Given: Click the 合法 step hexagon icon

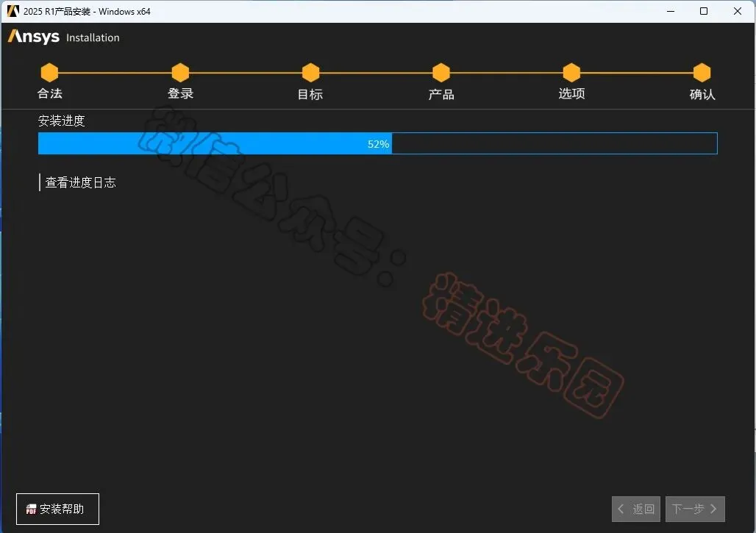Looking at the screenshot, I should point(49,73).
